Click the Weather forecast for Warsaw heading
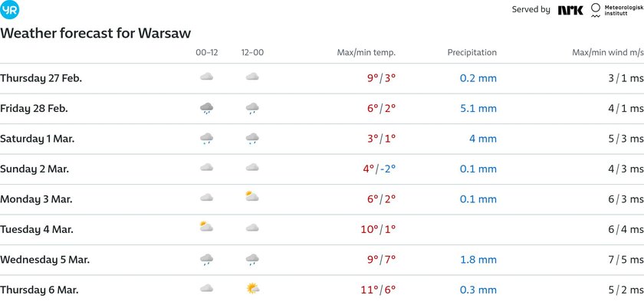Viewport: 644px width, 305px height. pyautogui.click(x=95, y=33)
